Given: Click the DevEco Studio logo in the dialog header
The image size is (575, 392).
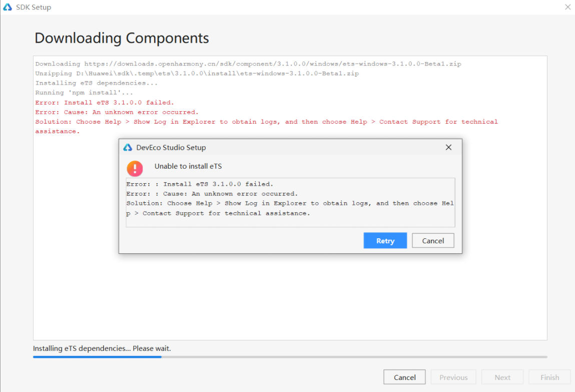Looking at the screenshot, I should coord(128,147).
